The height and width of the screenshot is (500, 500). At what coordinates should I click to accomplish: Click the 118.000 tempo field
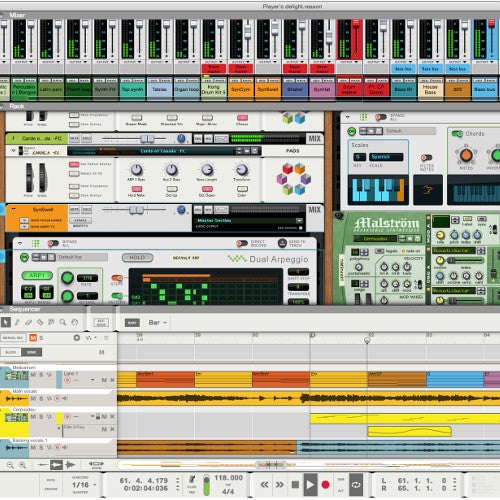pyautogui.click(x=228, y=478)
